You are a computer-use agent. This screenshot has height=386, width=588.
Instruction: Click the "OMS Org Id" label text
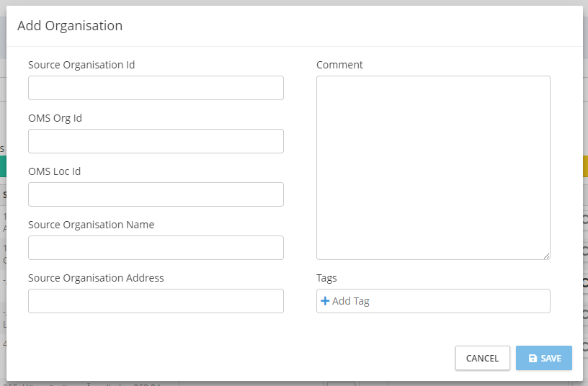click(x=55, y=118)
